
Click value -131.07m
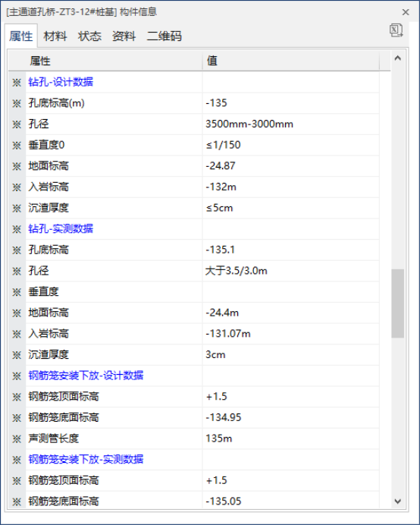[x=291, y=334]
